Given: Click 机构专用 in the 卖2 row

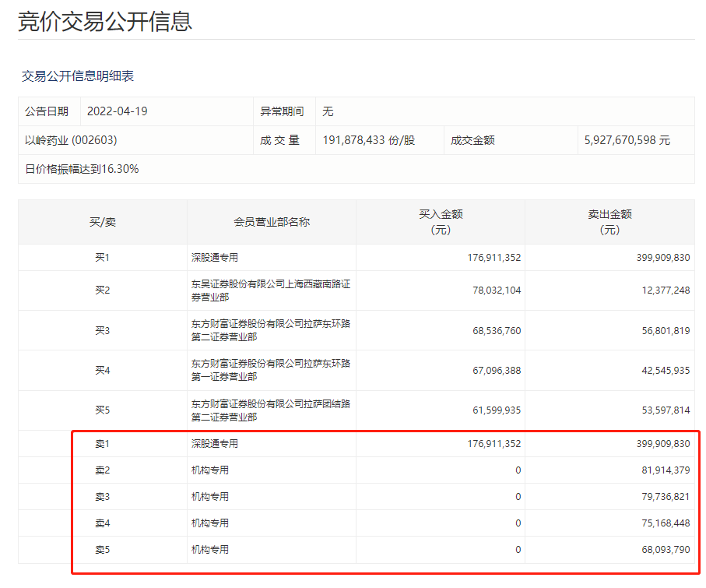Looking at the screenshot, I should pyautogui.click(x=210, y=470).
